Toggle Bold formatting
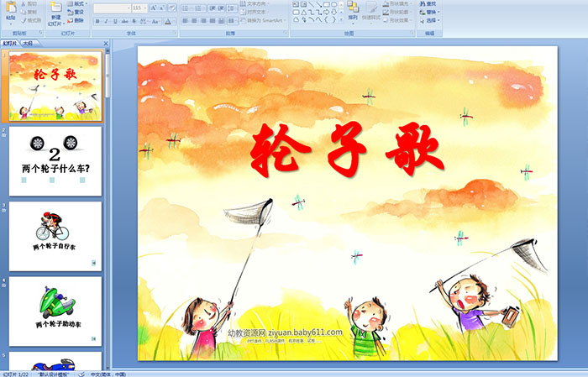Screen dimensions: 588x377 pos(97,20)
